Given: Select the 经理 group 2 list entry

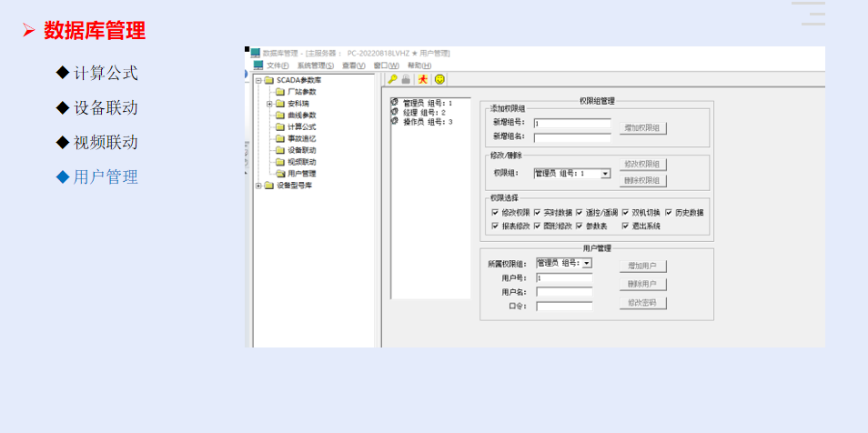Looking at the screenshot, I should (423, 112).
